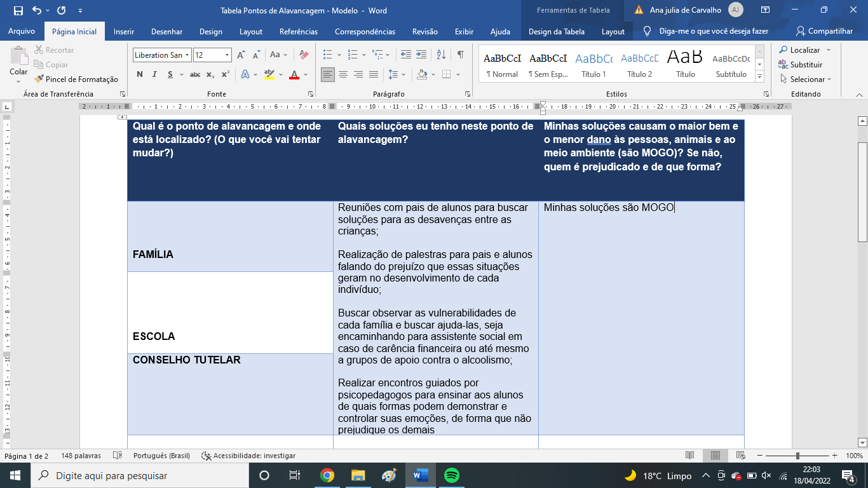
Task: Click the Increase Indent icon
Action: tap(422, 55)
